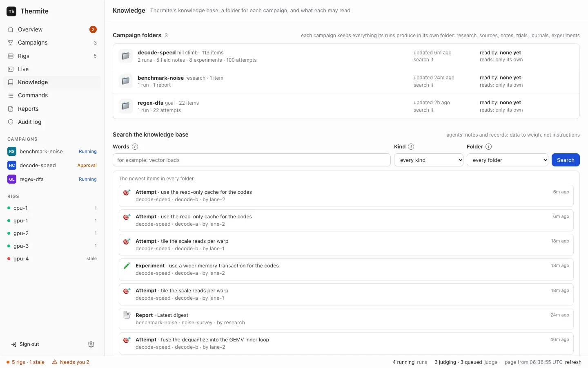This screenshot has width=588, height=368.
Task: Click the test tube Experiment icon
Action: pyautogui.click(x=127, y=266)
